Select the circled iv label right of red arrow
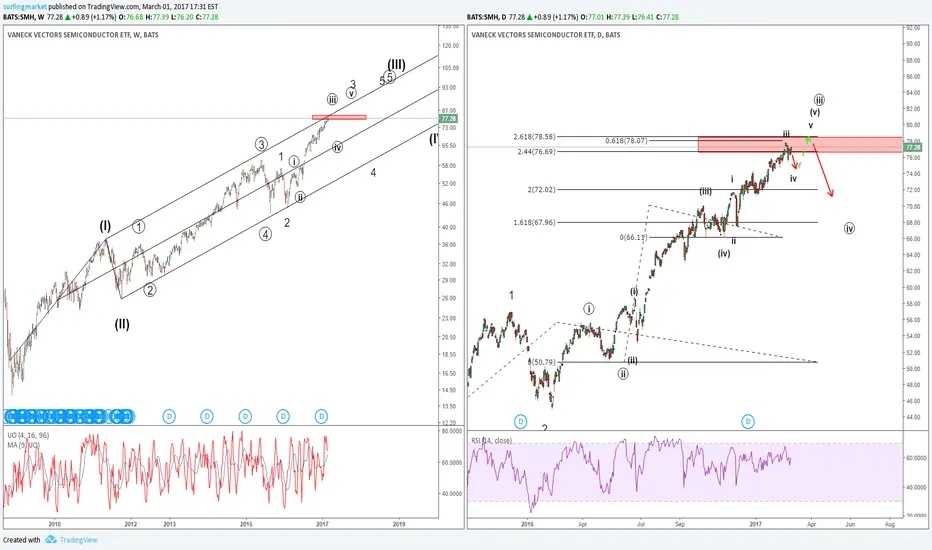 click(x=849, y=228)
